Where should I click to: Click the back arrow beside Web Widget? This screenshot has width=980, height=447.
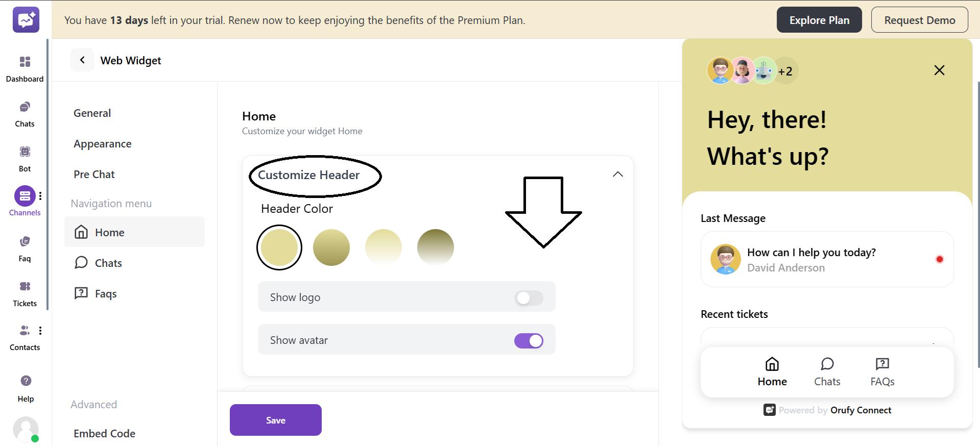82,60
